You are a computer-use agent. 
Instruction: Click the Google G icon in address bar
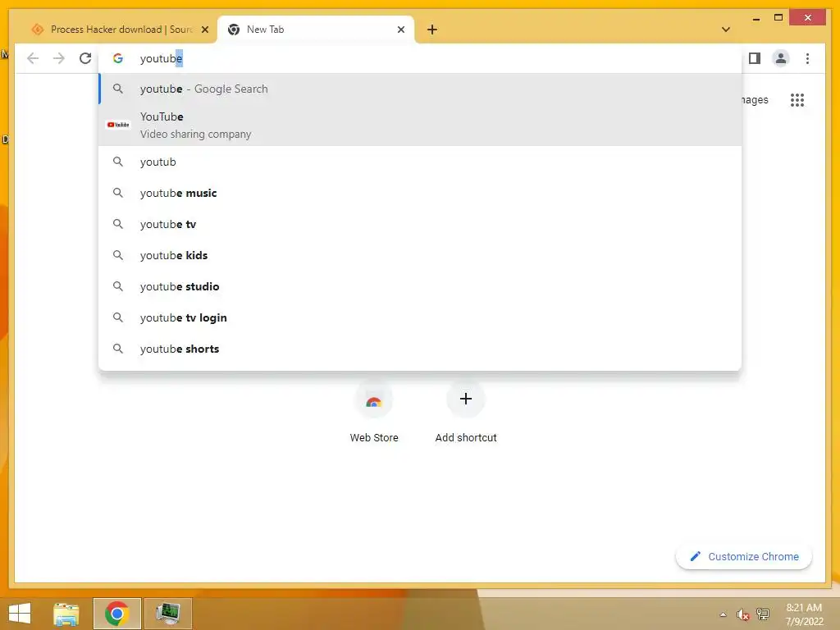[118, 58]
